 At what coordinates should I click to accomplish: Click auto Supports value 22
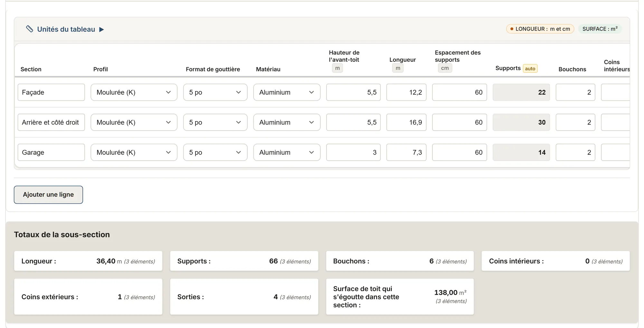521,92
